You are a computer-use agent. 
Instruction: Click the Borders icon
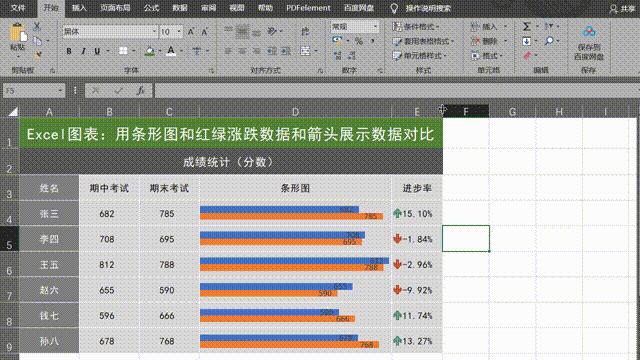123,51
